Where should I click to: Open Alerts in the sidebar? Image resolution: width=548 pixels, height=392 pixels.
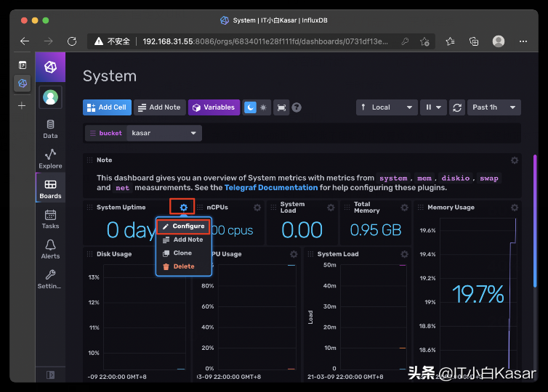coord(50,249)
